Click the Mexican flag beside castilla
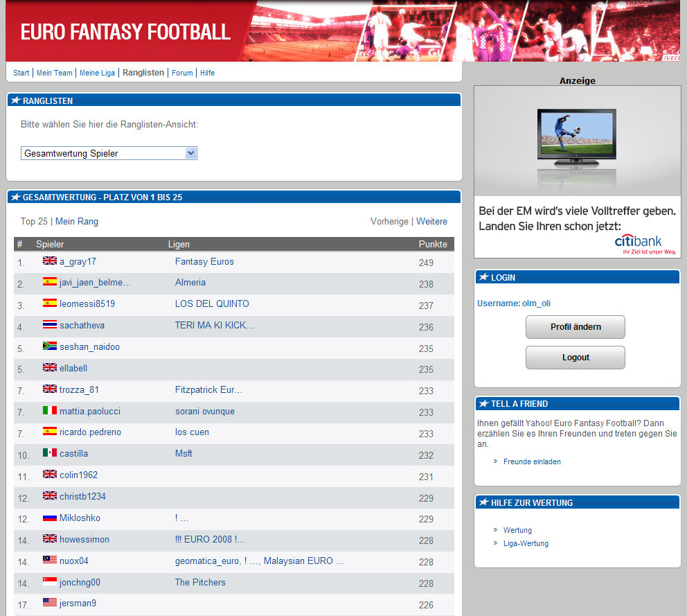 tap(50, 452)
